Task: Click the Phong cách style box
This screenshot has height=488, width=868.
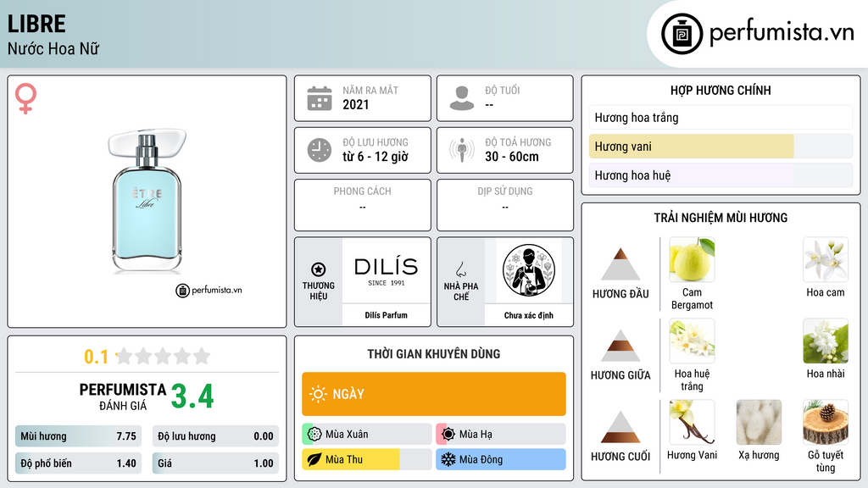Action: pos(363,205)
